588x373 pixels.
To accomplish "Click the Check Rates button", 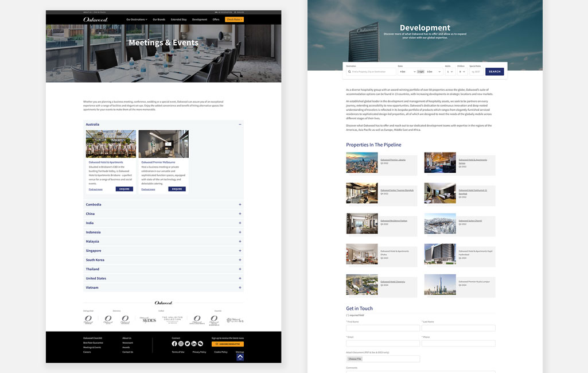I will [234, 20].
